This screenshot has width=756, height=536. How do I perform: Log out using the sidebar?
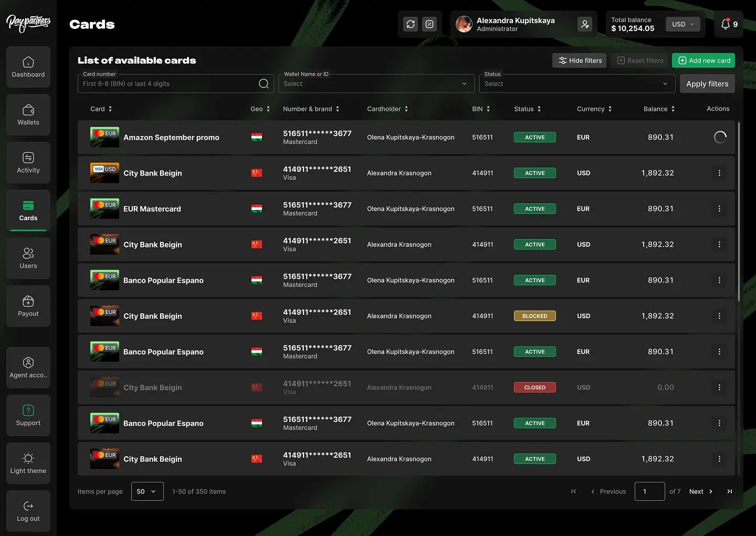28,511
